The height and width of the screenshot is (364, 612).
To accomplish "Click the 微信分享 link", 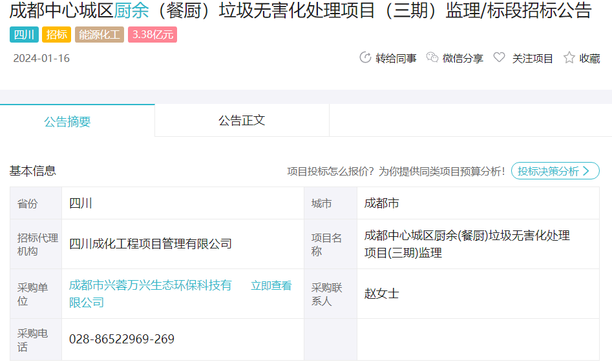I will tap(463, 59).
